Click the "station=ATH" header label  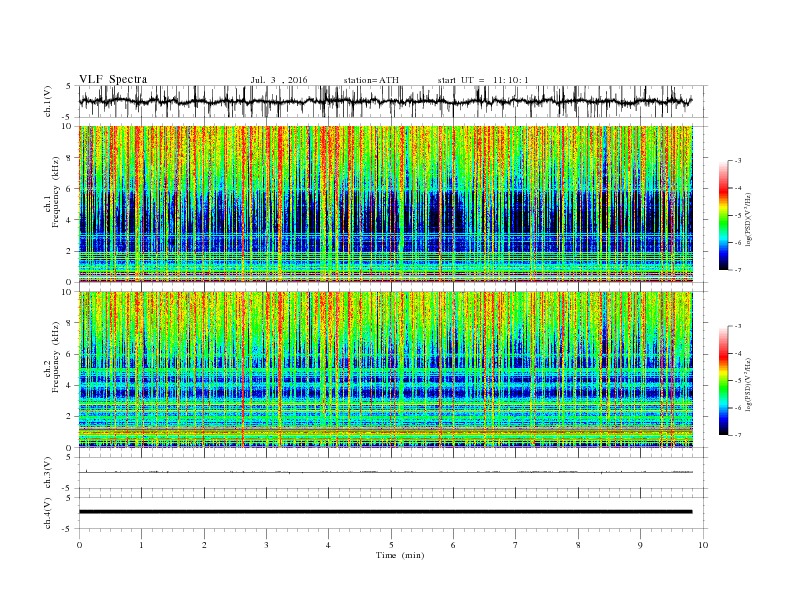(x=371, y=80)
